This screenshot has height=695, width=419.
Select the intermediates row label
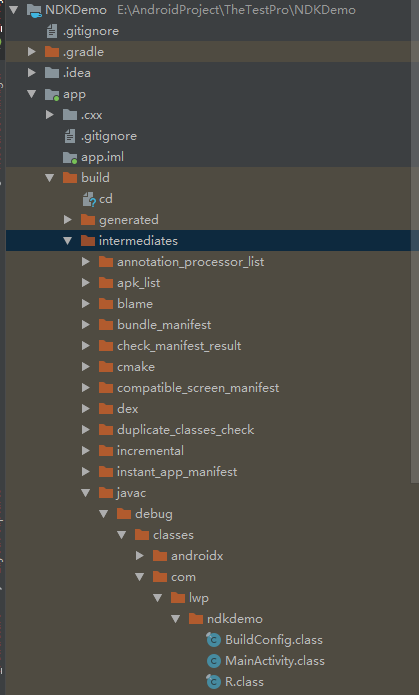tap(138, 241)
